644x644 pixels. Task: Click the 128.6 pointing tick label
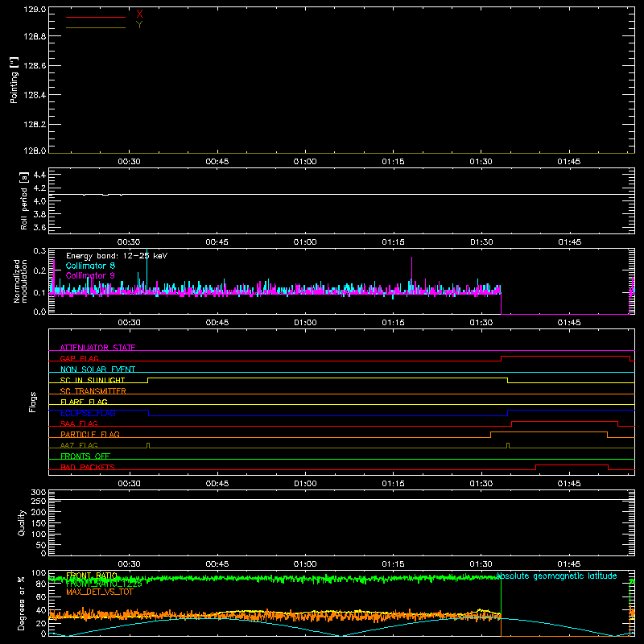point(35,66)
